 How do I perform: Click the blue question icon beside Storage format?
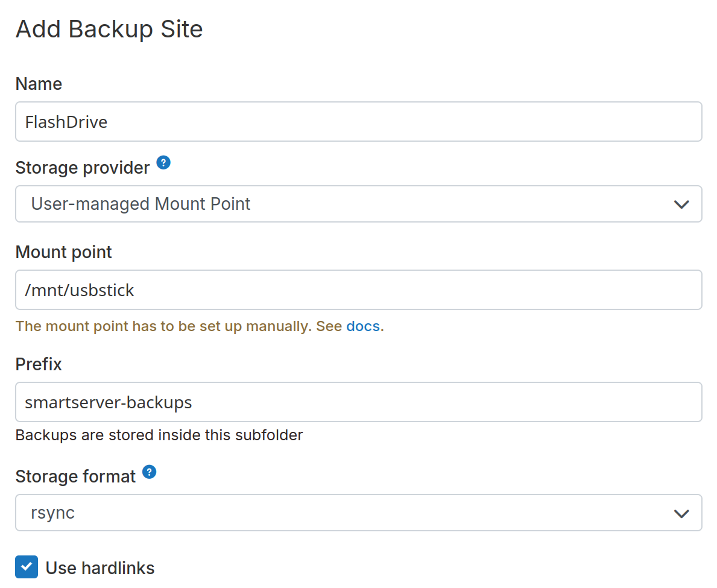click(x=148, y=471)
